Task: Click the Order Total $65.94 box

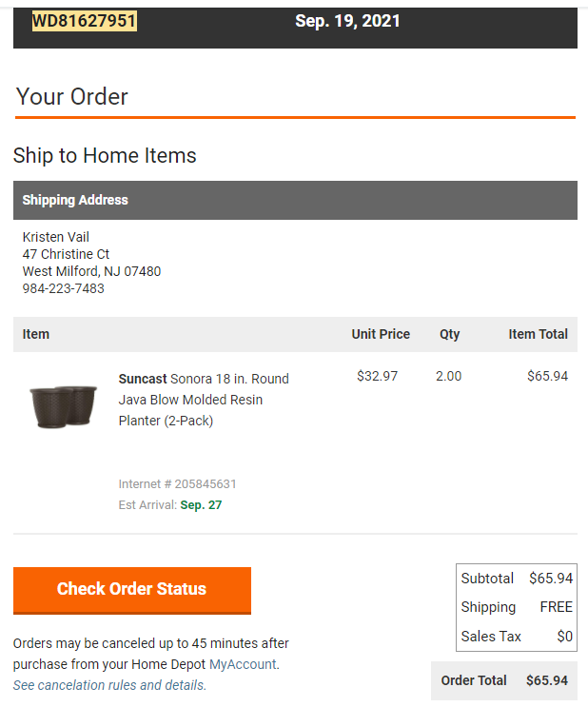Action: [504, 680]
